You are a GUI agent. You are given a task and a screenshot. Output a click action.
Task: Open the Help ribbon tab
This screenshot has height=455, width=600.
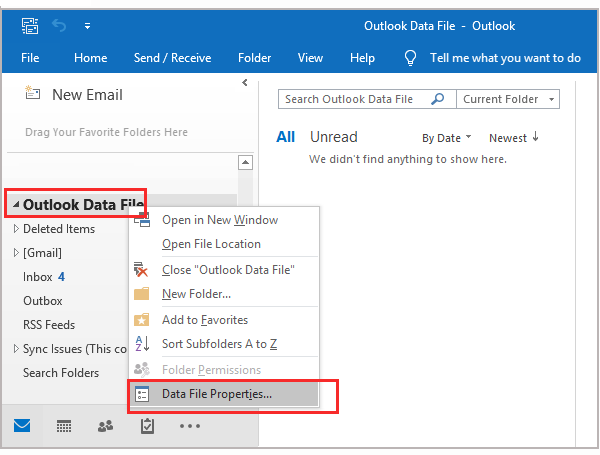[x=362, y=58]
